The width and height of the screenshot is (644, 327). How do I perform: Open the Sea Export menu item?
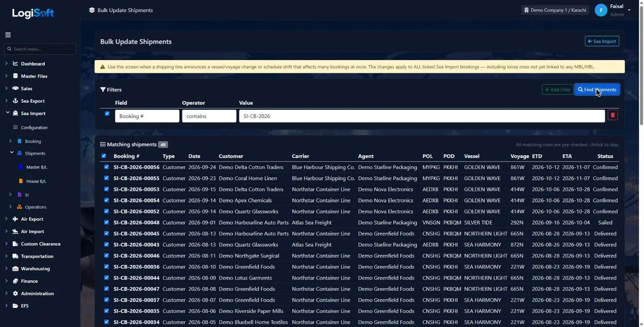click(x=33, y=101)
